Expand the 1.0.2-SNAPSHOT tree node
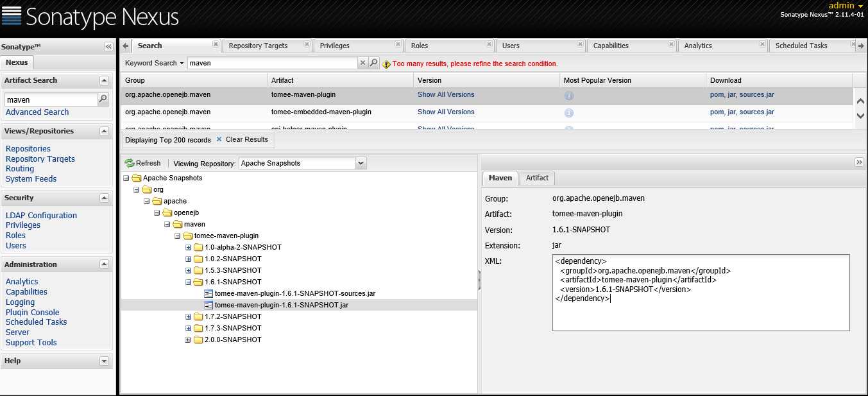The image size is (868, 396). pos(188,259)
